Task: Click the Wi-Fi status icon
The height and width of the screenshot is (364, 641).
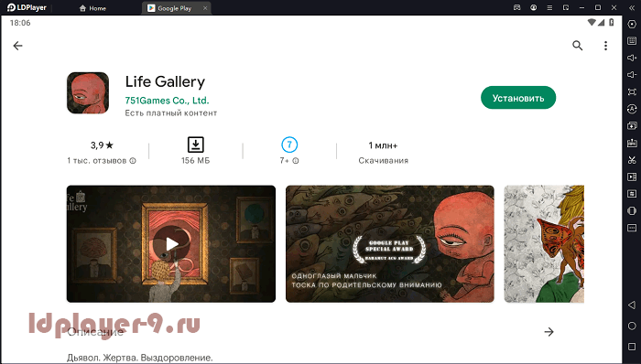Action: point(592,23)
